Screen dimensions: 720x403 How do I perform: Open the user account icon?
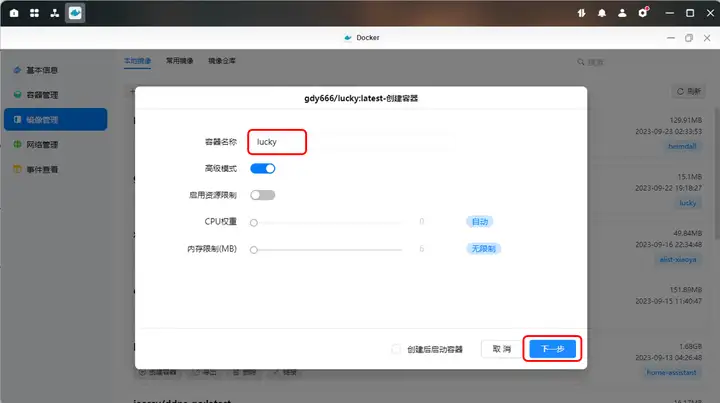pyautogui.click(x=622, y=13)
